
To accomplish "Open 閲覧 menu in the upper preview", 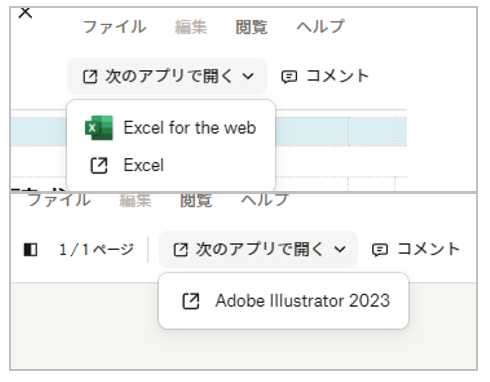I will coord(251,27).
